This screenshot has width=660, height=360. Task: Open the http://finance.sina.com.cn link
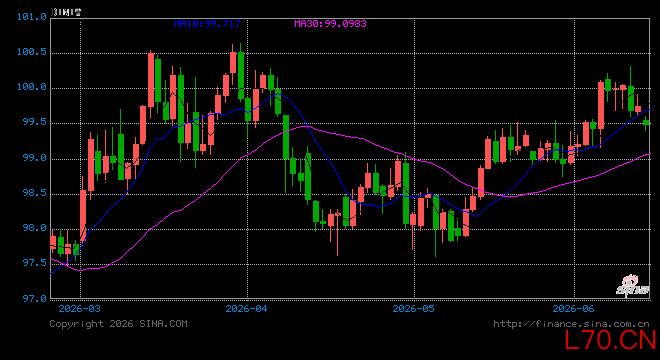click(x=571, y=324)
